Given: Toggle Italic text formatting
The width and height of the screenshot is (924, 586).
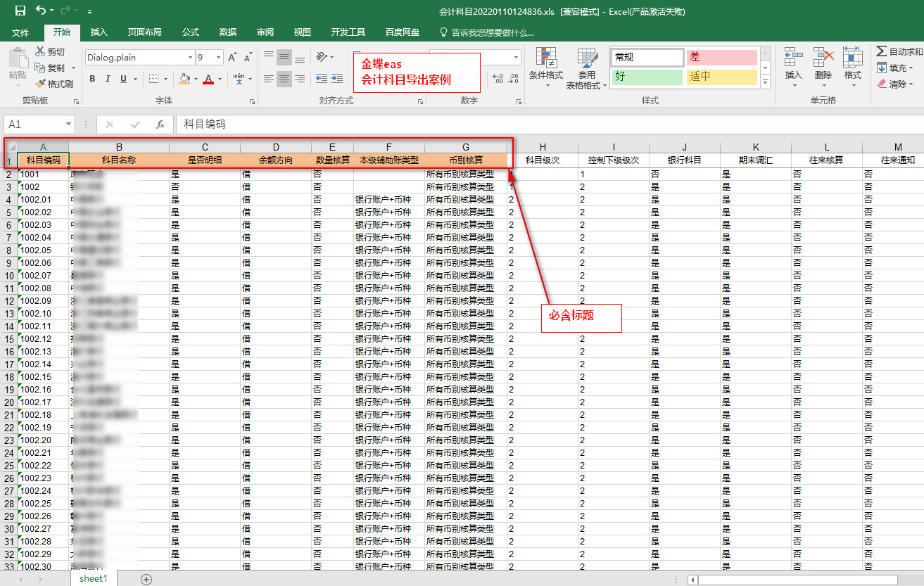Looking at the screenshot, I should (x=109, y=79).
